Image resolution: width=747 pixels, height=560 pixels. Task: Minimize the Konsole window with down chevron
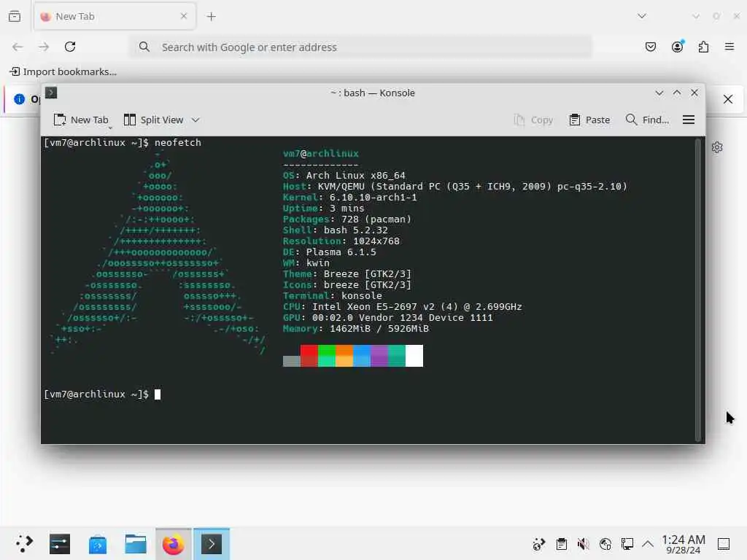click(x=659, y=93)
